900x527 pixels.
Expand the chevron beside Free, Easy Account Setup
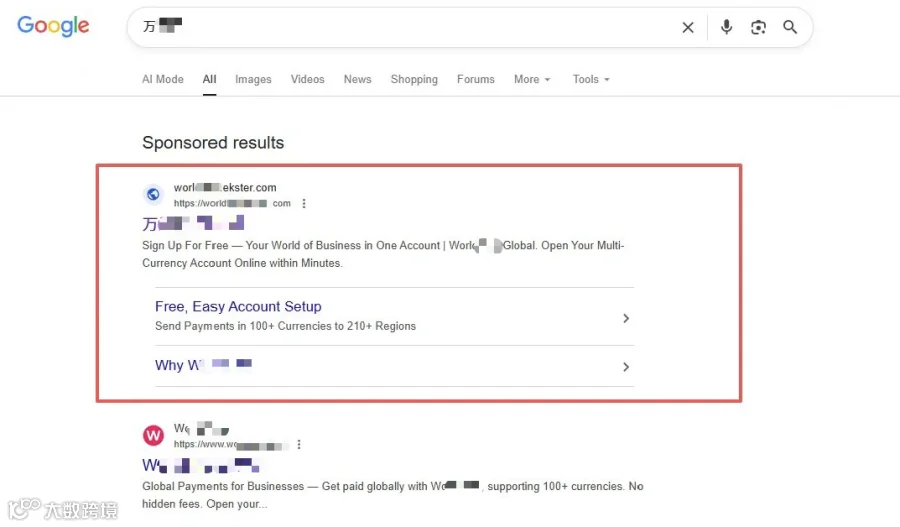tap(626, 318)
